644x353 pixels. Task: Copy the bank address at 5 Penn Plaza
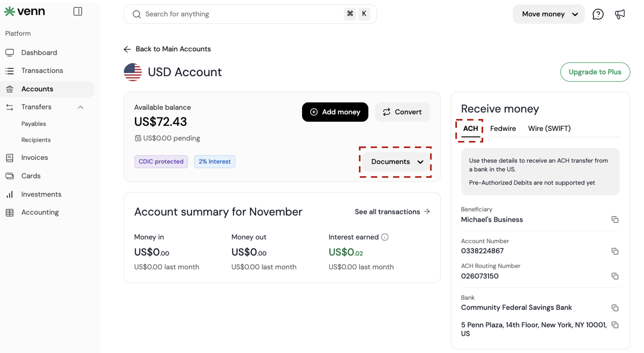click(615, 325)
